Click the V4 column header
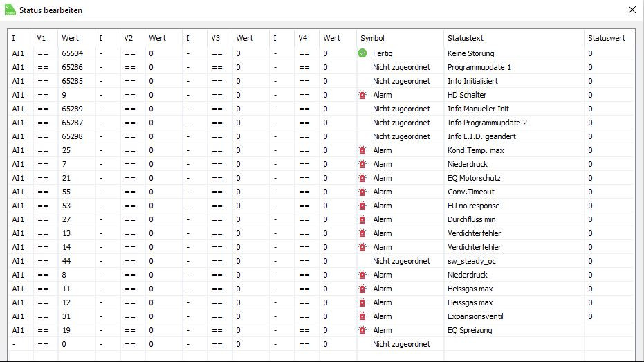The height and width of the screenshot is (362, 644). coord(303,38)
